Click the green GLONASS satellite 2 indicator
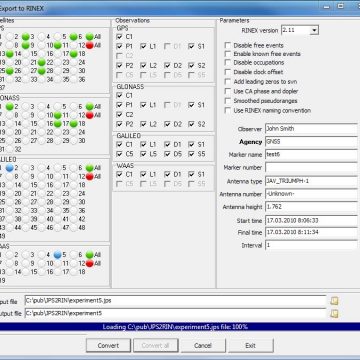 click(10, 106)
